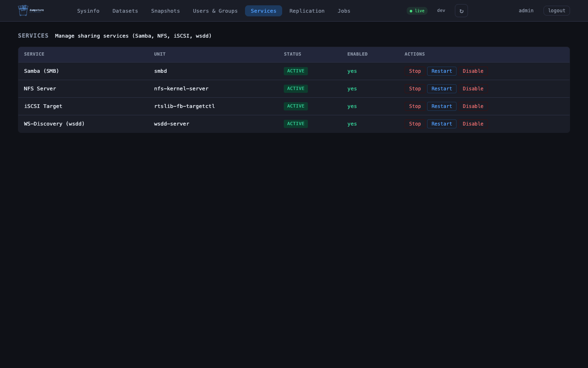Screen dimensions: 588x368
Task: Restart the WS-Discovery wsdd service
Action: (x=442, y=124)
